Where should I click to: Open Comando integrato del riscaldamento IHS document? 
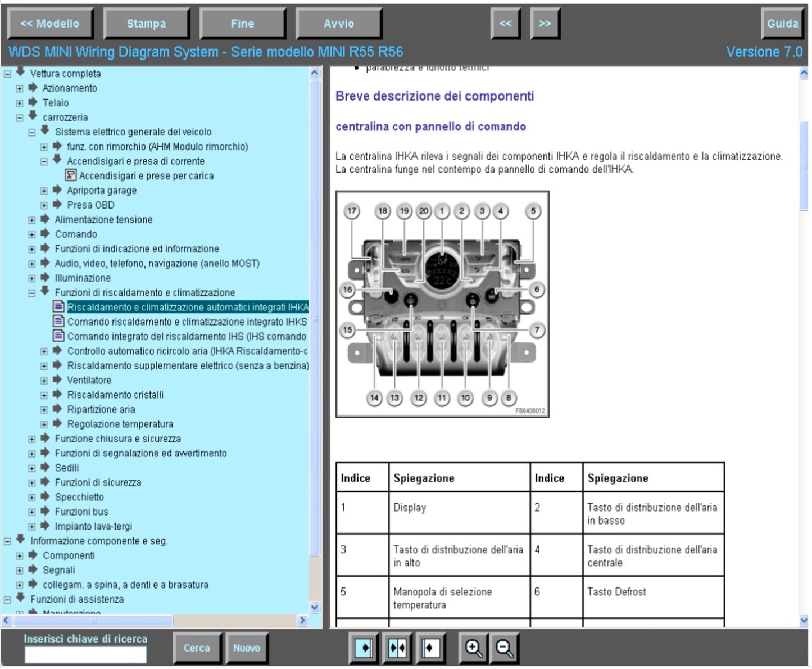(x=187, y=337)
